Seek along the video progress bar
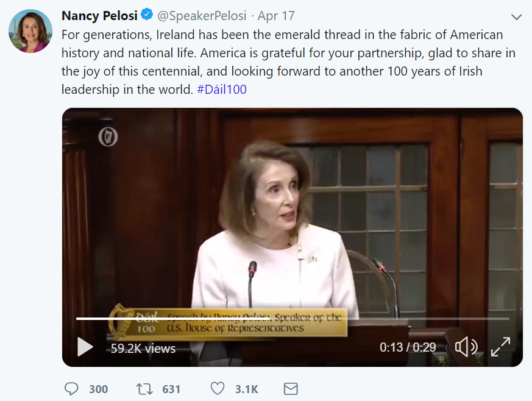This screenshot has height=401, width=532. coord(293,319)
